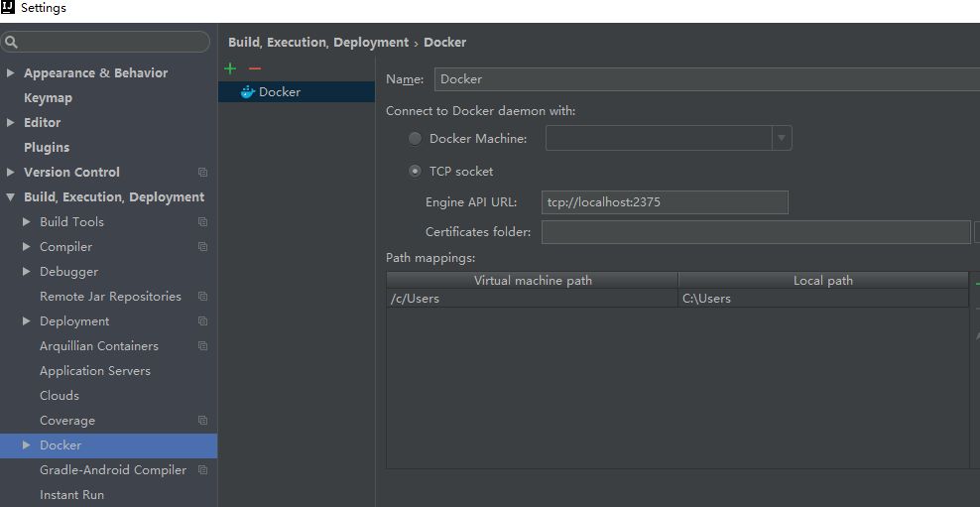Open the Docker Machine dropdown
The image size is (980, 507).
coord(669,138)
